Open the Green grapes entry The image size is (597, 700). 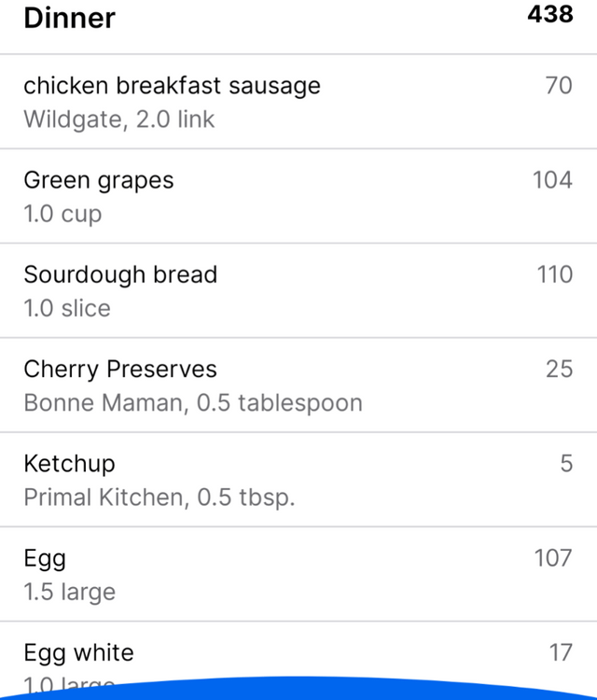pyautogui.click(x=298, y=196)
